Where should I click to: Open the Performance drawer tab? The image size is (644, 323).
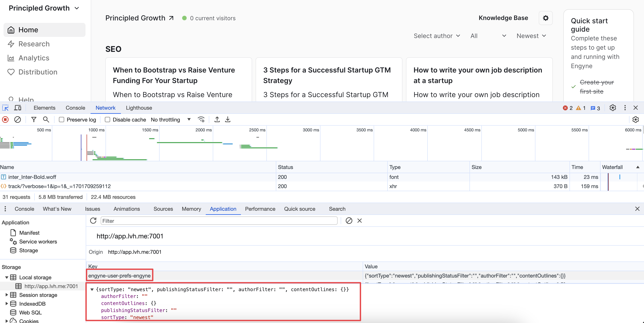click(260, 209)
